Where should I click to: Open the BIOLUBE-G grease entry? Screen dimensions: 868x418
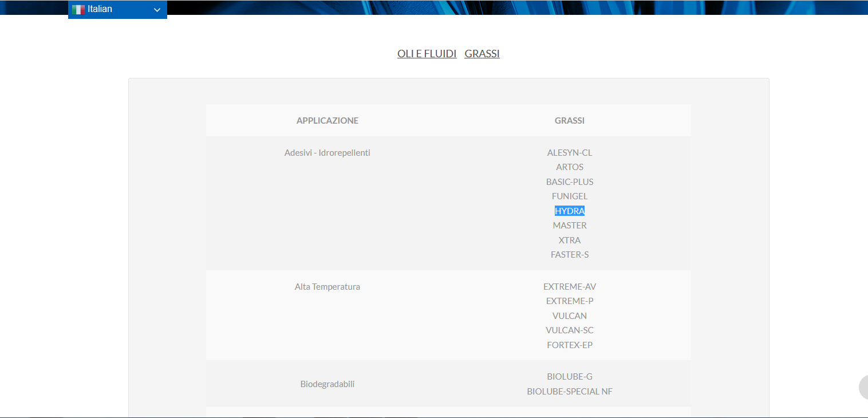pos(570,377)
